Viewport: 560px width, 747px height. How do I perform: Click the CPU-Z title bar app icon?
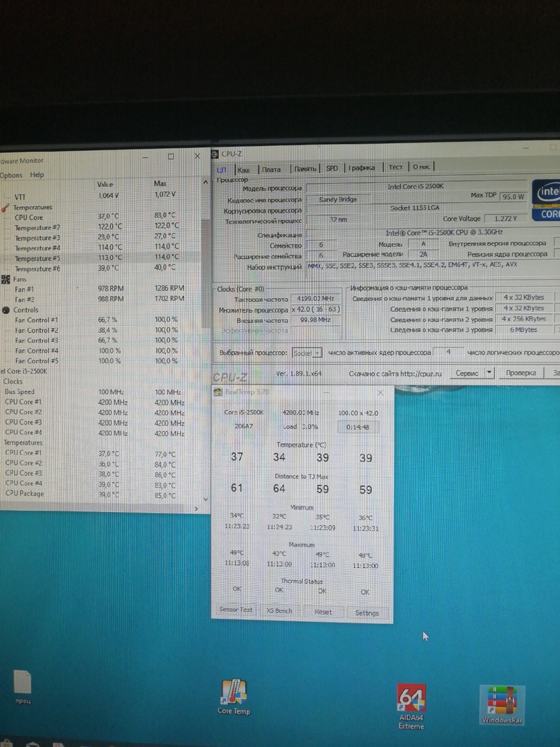click(x=215, y=154)
